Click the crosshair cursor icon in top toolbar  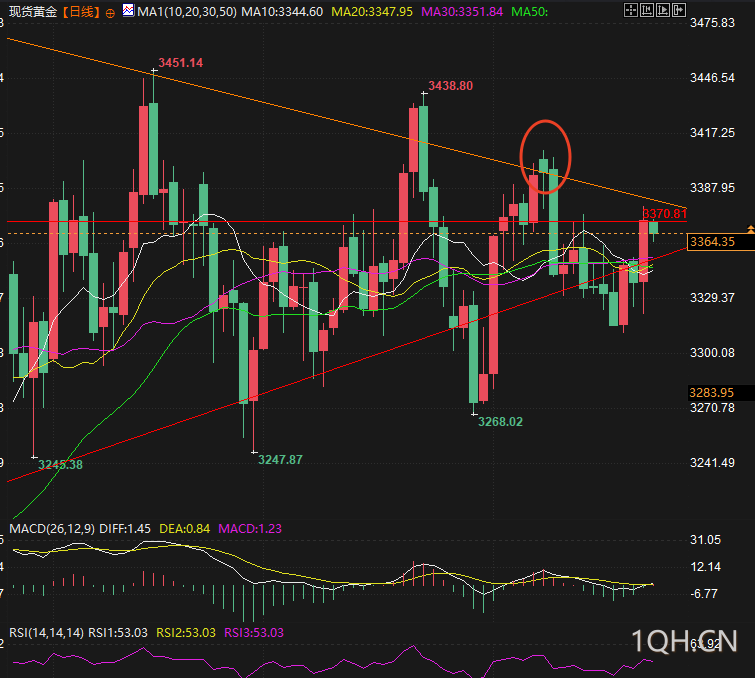point(631,10)
